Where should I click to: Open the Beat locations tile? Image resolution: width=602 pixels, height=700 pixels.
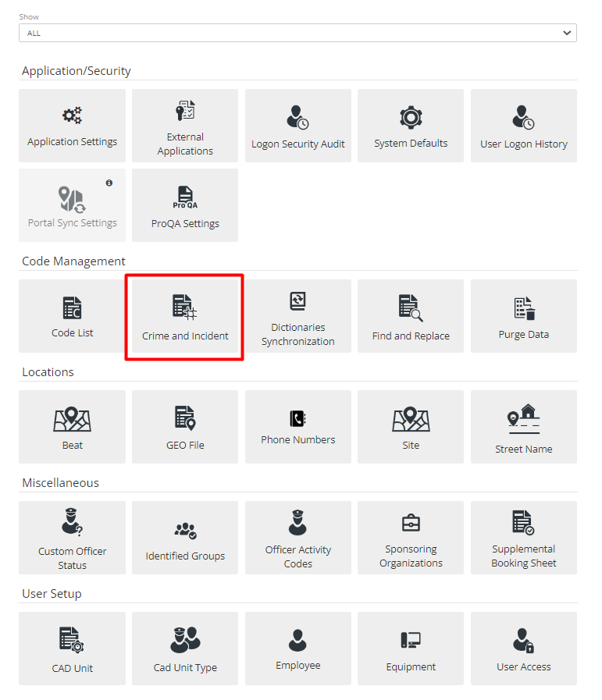pyautogui.click(x=73, y=427)
